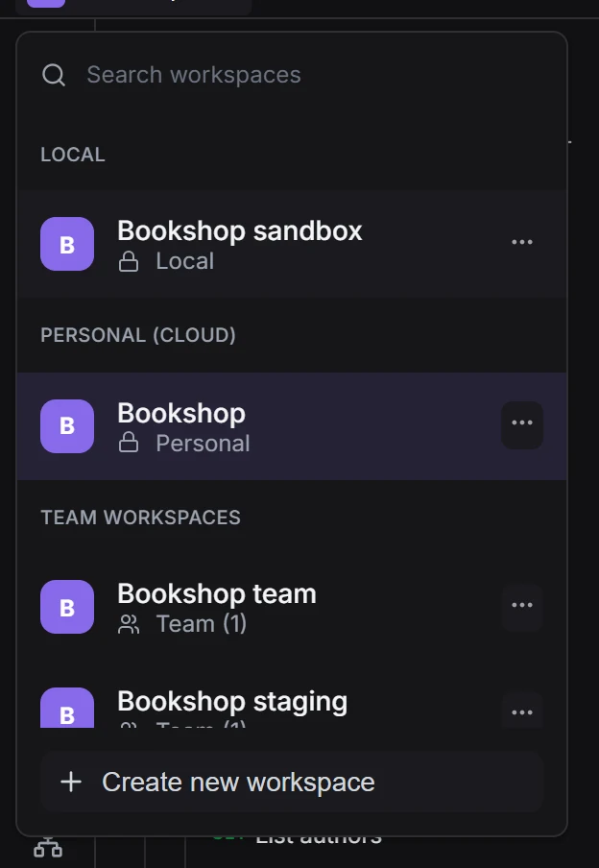Open the options menu for Bookshop staging

522,711
